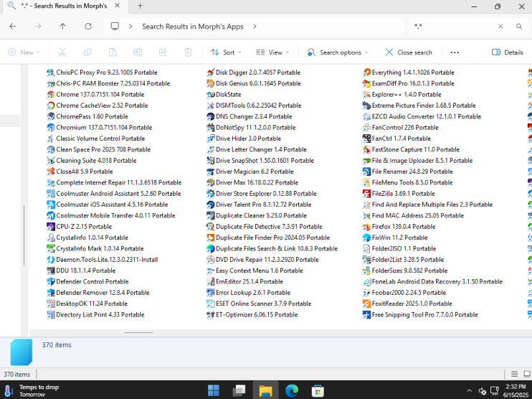Select Complete Internet Repair 11.1.3.6518 name

119,183
